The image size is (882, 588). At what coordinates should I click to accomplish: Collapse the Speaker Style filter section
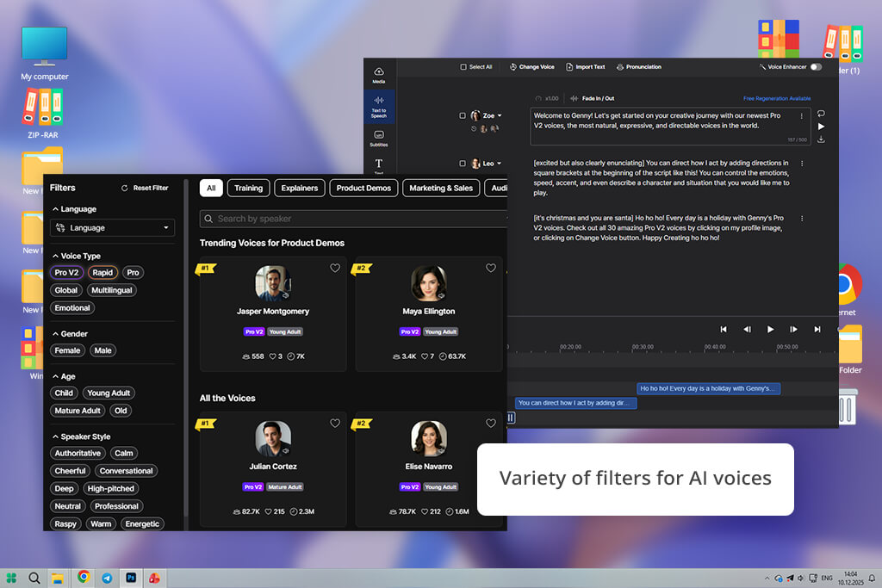point(56,436)
